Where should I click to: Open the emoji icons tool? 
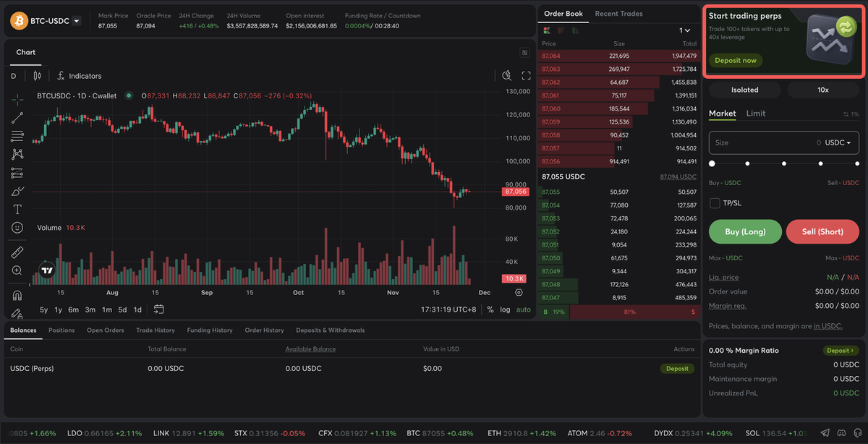tap(17, 228)
